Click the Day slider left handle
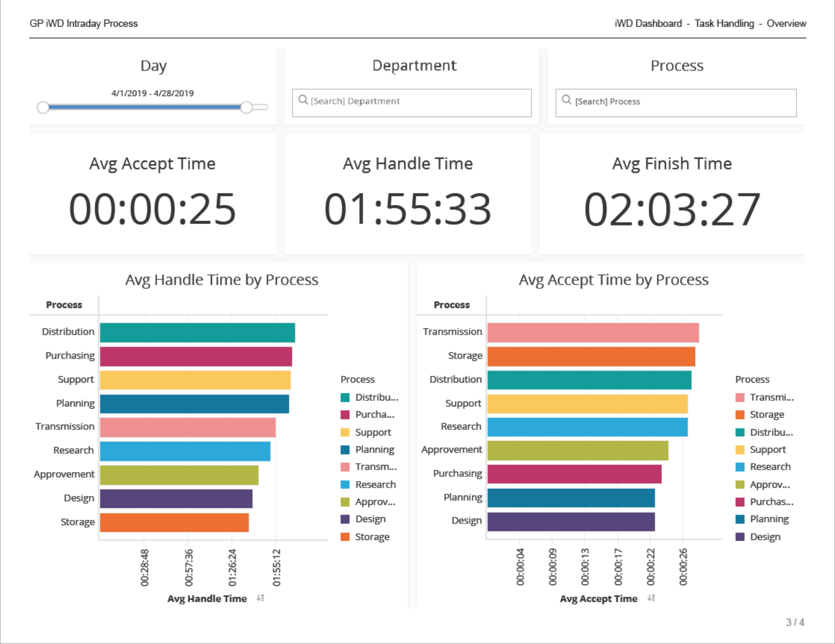This screenshot has height=644, width=835. [x=43, y=107]
